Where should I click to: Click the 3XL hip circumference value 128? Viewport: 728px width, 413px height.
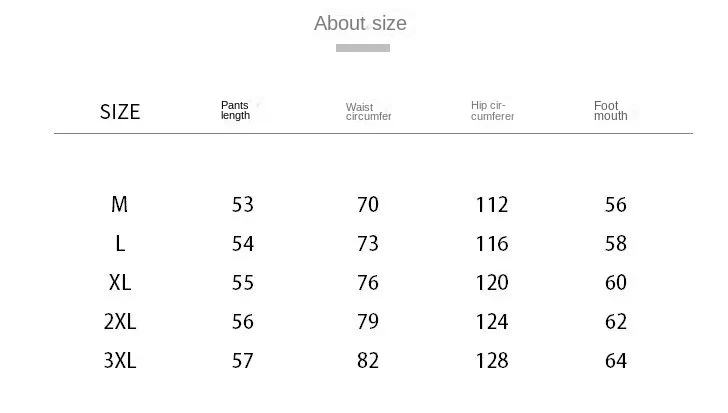coord(492,361)
